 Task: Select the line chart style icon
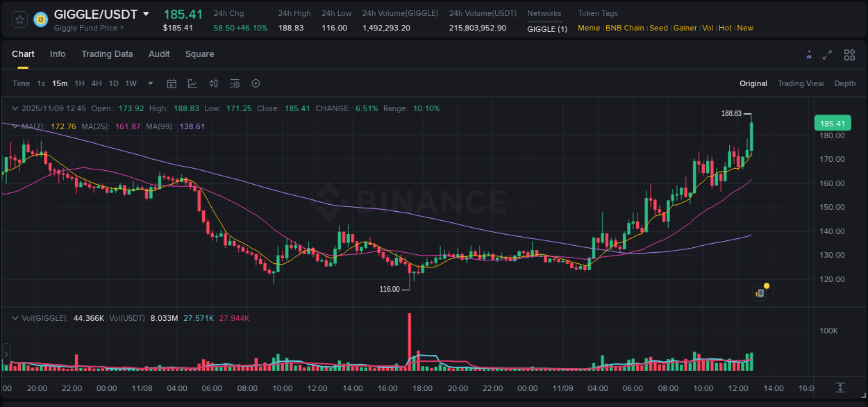coord(192,83)
